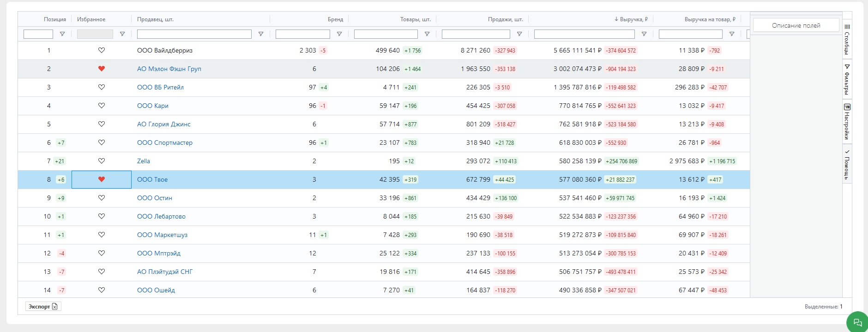The image size is (868, 332).
Task: Add ООО ВБ Ритейл to favorites
Action: coord(102,87)
